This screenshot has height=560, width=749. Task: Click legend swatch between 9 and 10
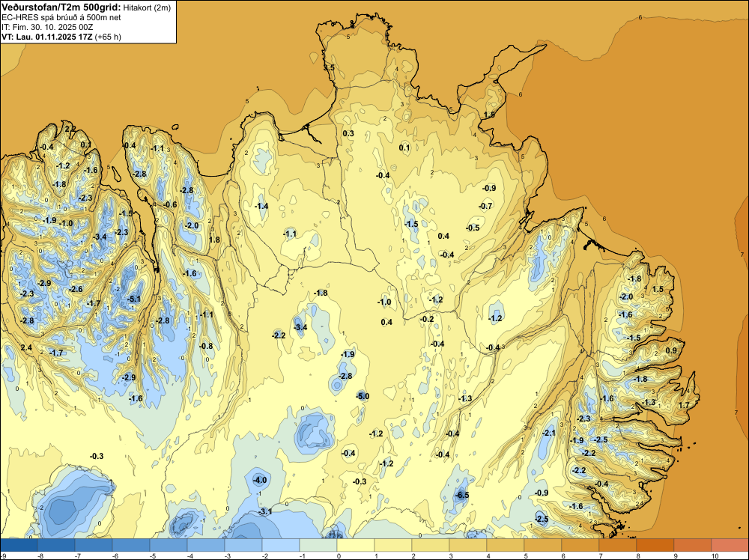point(693,545)
